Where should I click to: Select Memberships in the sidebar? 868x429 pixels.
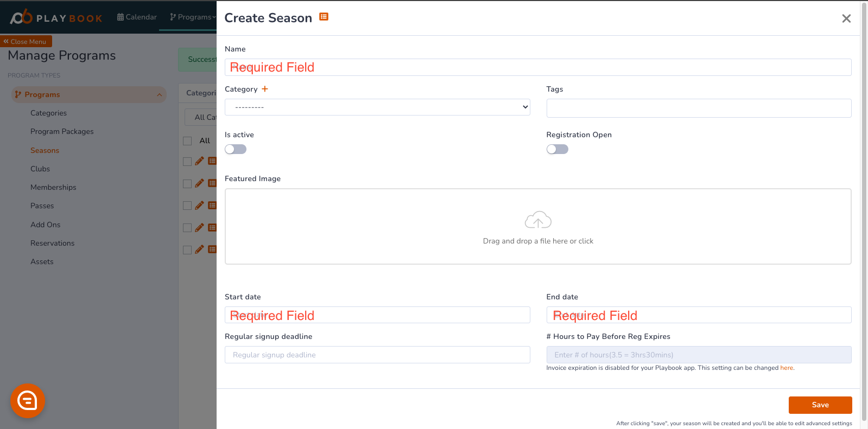click(x=53, y=187)
